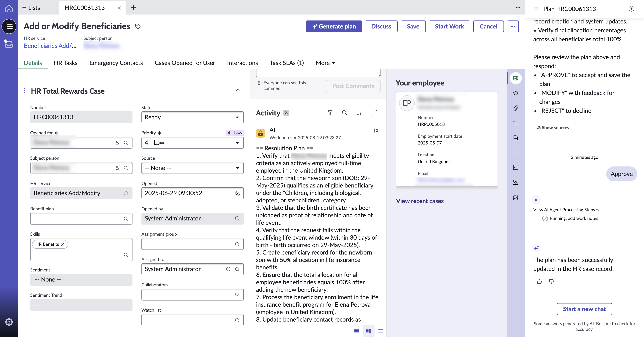Open the Home icon in the left sidebar
Viewport: 644px width, 337px height.
(x=9, y=8)
